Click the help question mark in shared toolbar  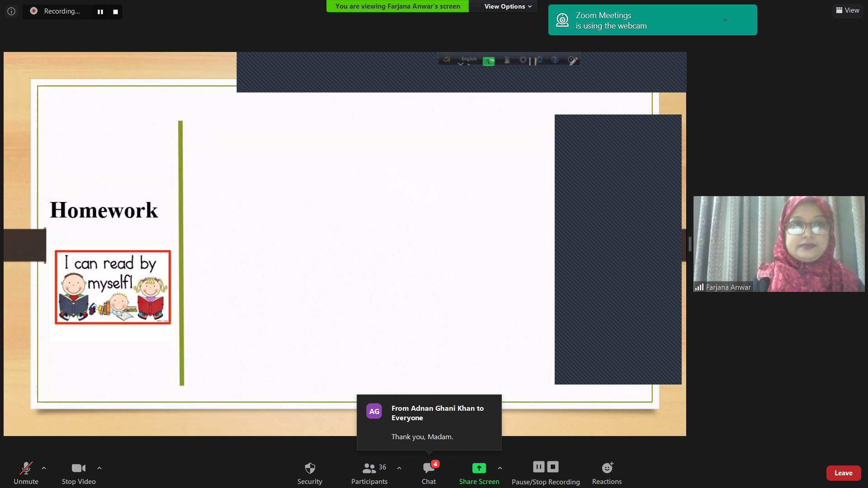(555, 60)
